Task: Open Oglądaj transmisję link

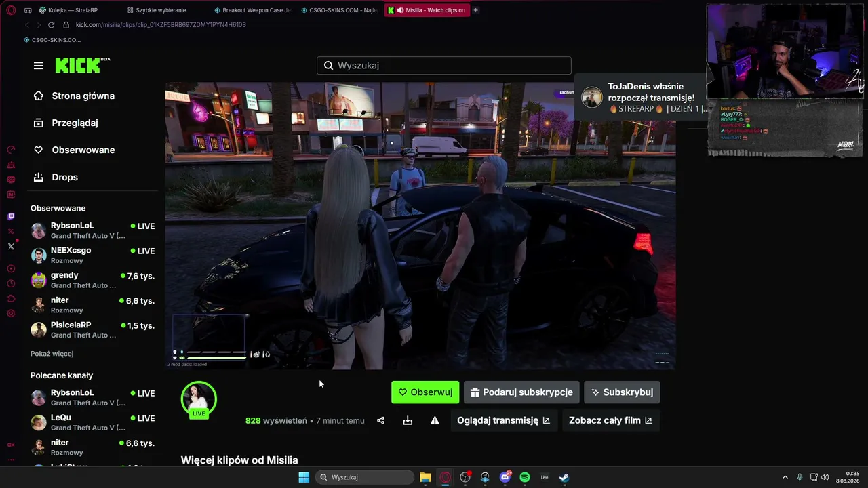Action: tap(503, 421)
